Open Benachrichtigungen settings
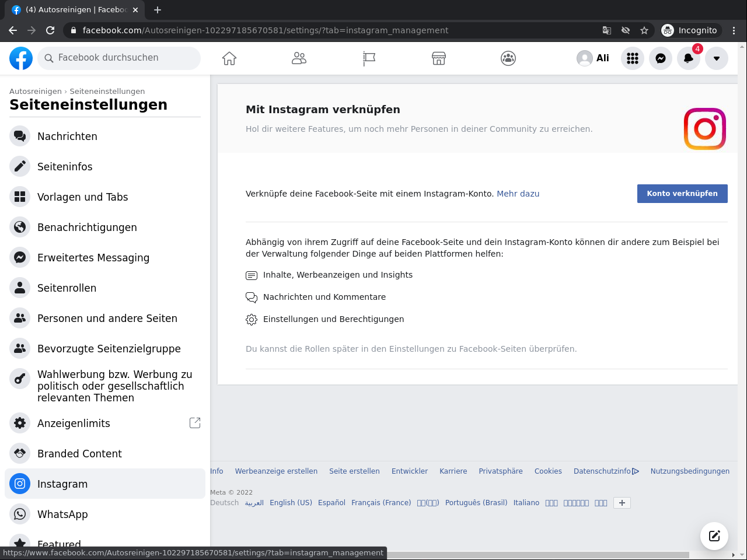 (105, 227)
